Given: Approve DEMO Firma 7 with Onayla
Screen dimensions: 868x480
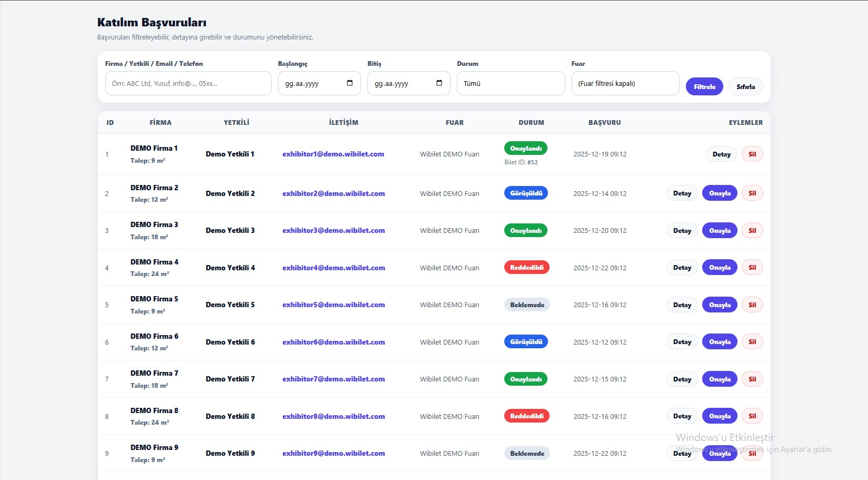Looking at the screenshot, I should [720, 379].
